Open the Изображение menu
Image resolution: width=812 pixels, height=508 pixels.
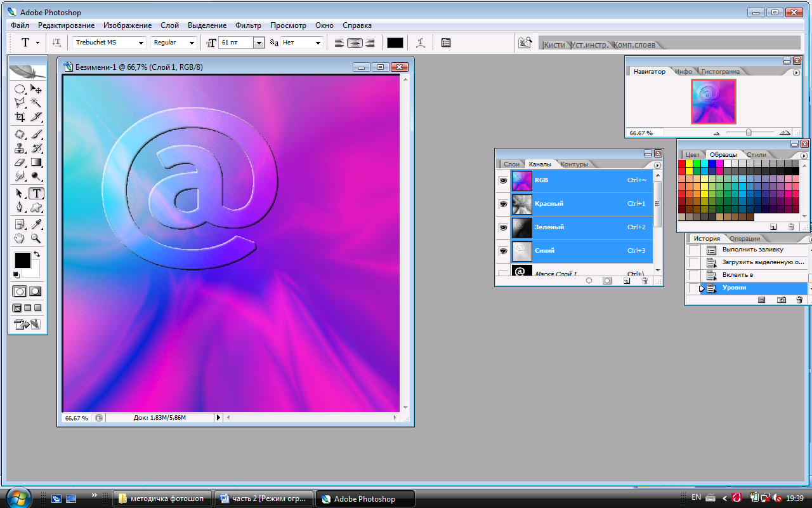(x=128, y=25)
